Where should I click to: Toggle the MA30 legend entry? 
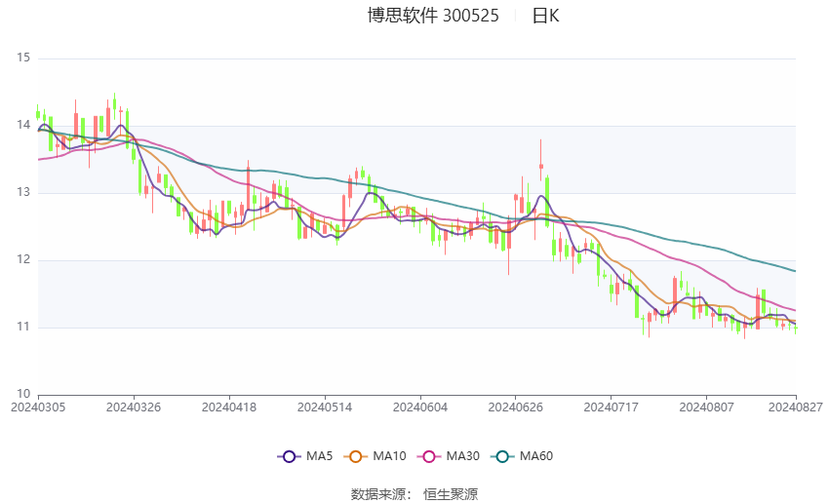coord(449,456)
